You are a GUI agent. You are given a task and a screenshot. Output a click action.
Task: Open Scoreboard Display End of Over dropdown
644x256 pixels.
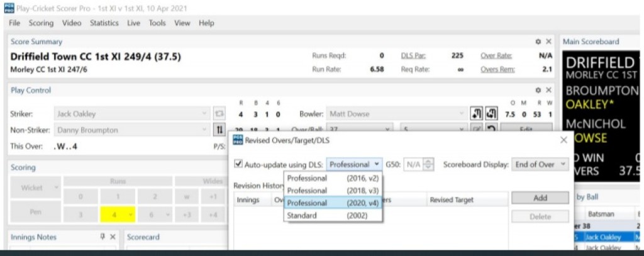pyautogui.click(x=540, y=164)
